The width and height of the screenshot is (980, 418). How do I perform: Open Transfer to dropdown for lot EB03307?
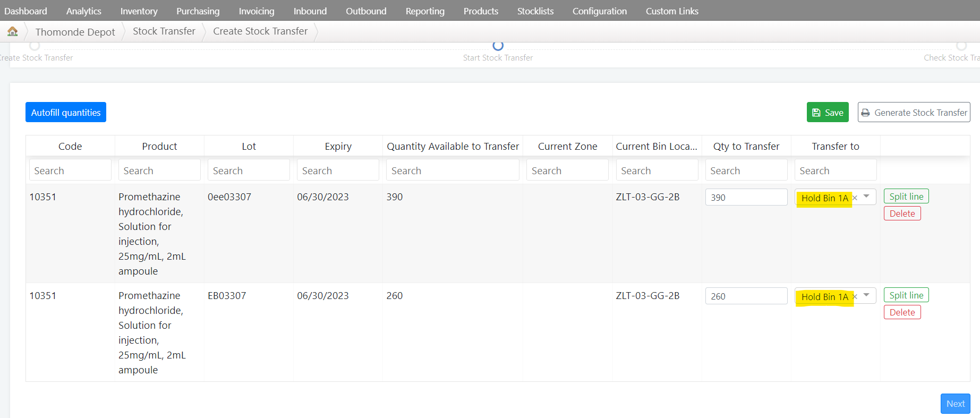pos(866,295)
